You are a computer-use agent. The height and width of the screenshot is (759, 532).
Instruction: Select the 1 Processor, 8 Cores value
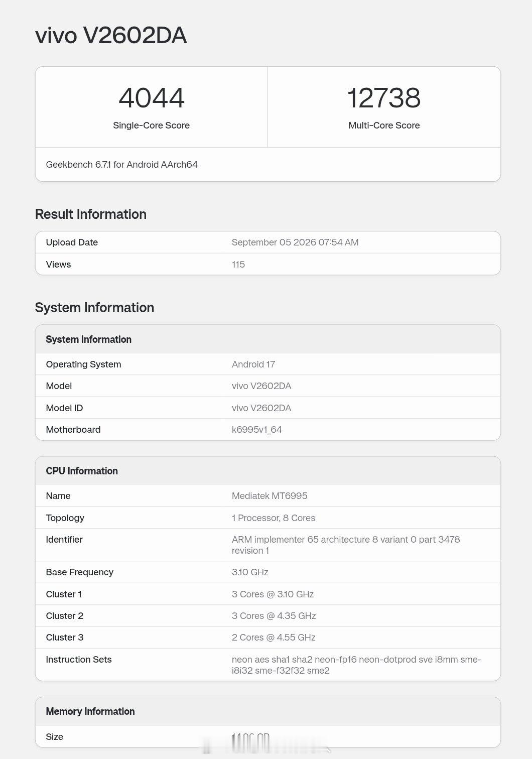pos(274,518)
